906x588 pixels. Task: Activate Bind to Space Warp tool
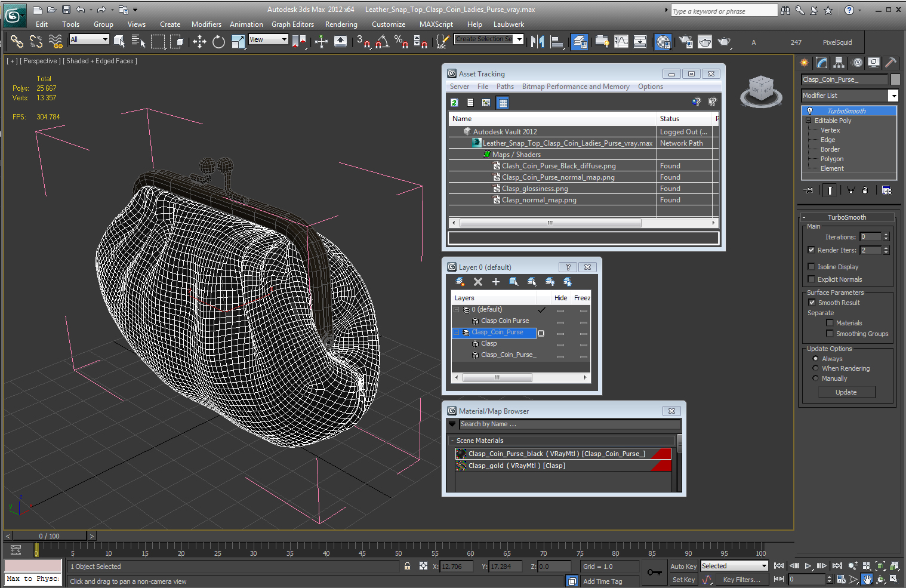tap(55, 41)
